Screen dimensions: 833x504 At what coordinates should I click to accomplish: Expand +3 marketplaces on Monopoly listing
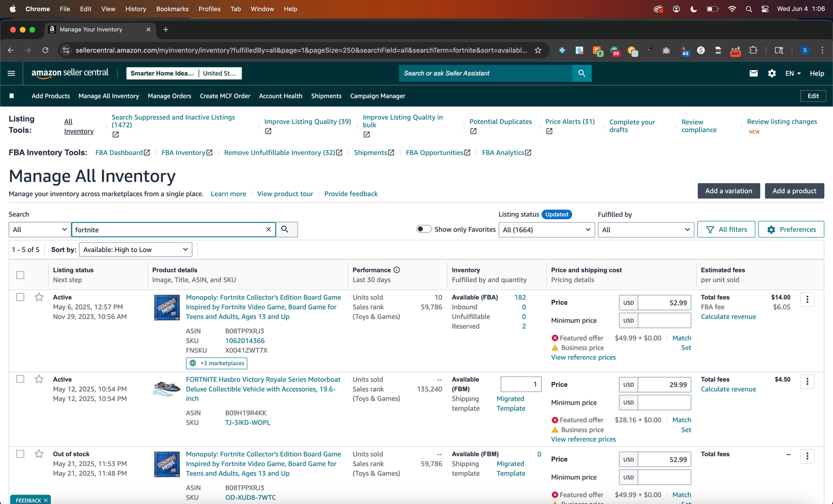(217, 363)
